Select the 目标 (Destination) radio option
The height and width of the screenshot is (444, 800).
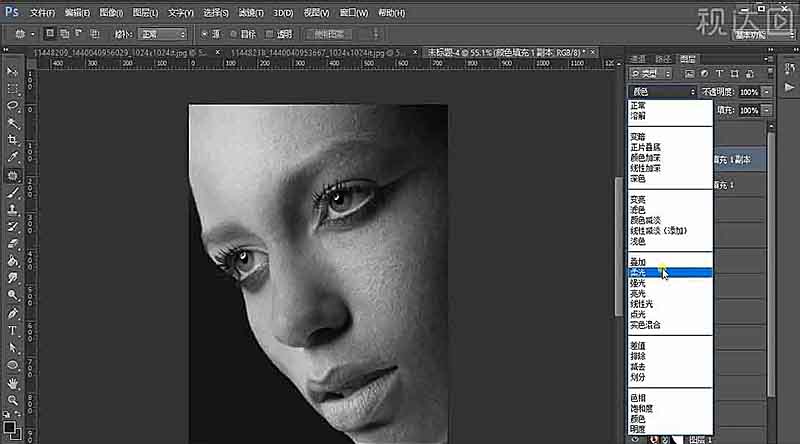pyautogui.click(x=234, y=34)
